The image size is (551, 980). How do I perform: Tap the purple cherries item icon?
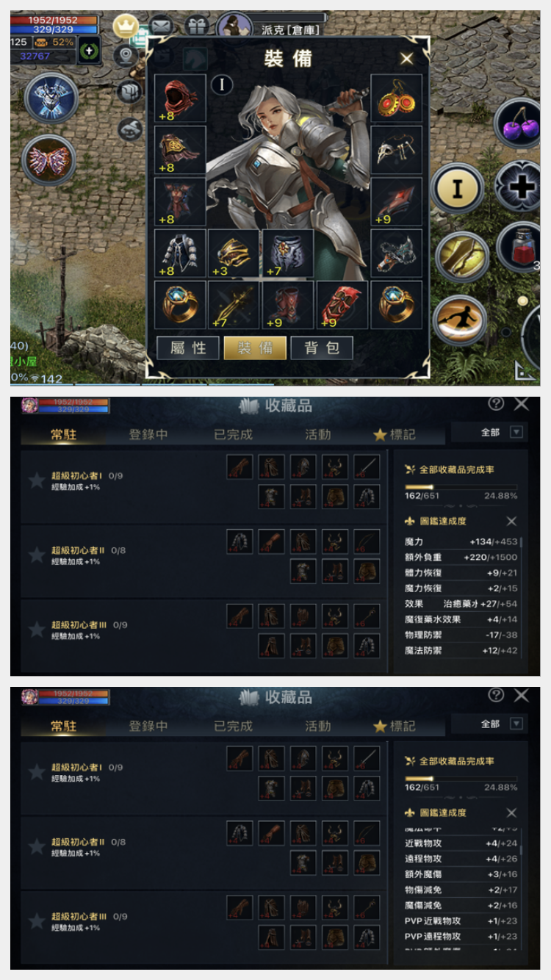519,123
